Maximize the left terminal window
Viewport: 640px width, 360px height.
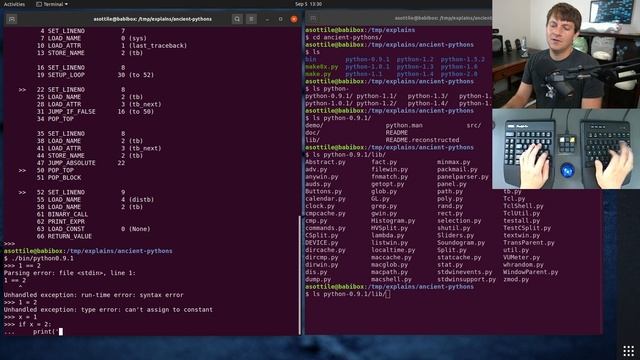coord(280,19)
